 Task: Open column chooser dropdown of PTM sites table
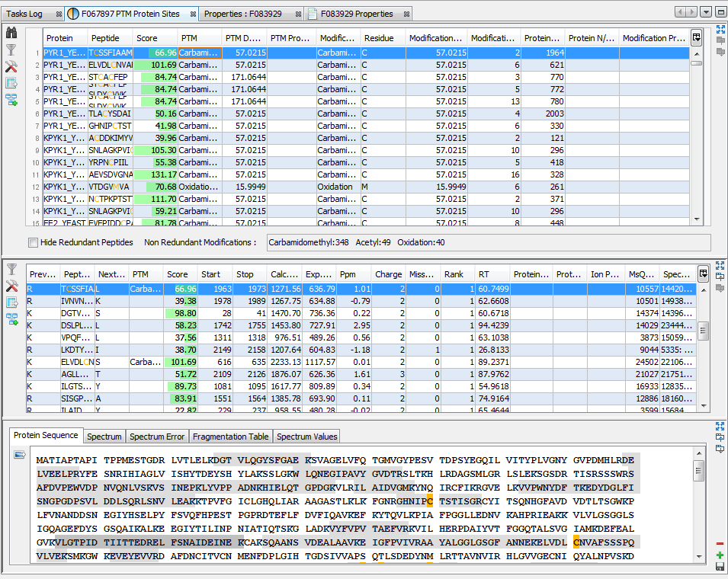696,37
